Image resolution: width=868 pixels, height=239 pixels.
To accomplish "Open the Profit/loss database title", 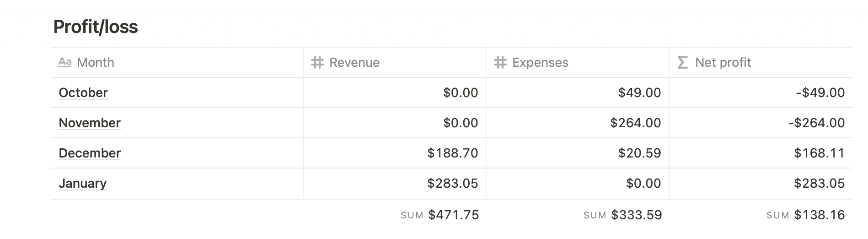I will 96,27.
